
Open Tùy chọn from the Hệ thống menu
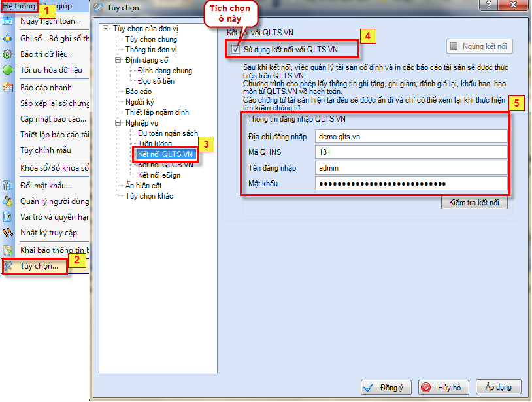pyautogui.click(x=39, y=266)
